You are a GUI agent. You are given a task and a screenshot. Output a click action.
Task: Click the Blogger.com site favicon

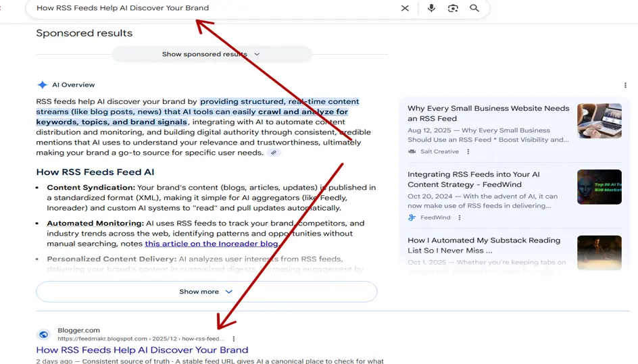pos(44,334)
